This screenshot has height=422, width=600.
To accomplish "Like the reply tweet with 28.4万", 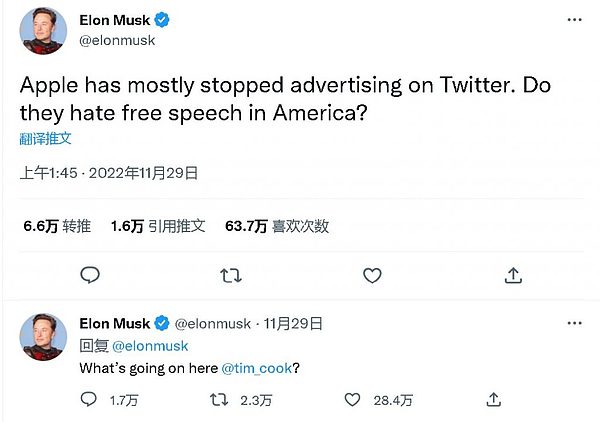I will coord(351,400).
